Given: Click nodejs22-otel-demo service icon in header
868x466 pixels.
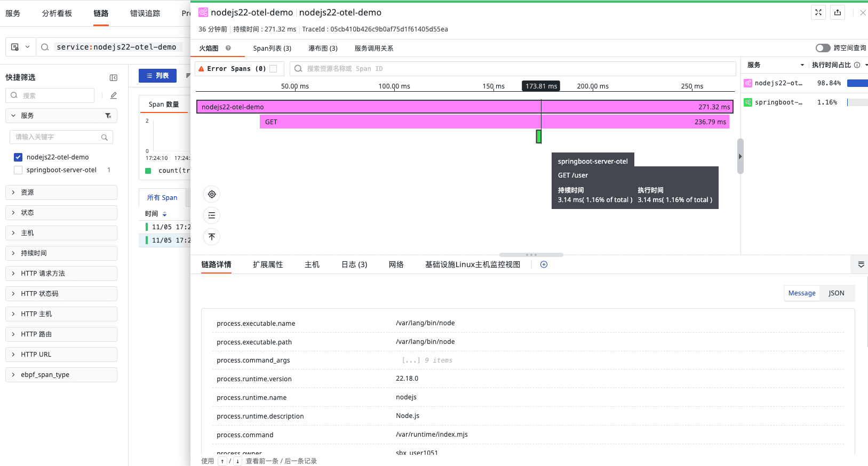Looking at the screenshot, I should click(203, 12).
